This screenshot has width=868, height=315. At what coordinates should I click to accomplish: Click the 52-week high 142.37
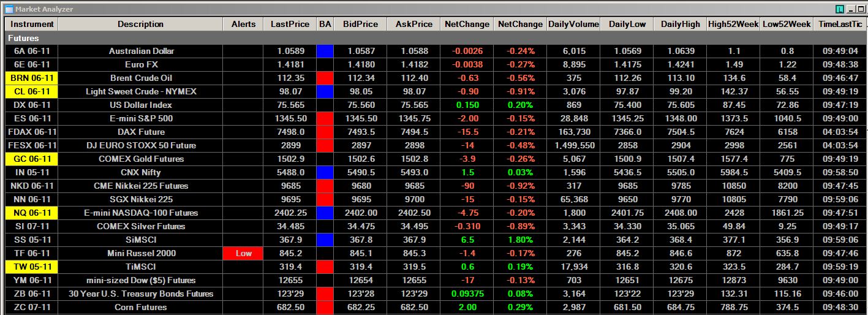[x=733, y=91]
